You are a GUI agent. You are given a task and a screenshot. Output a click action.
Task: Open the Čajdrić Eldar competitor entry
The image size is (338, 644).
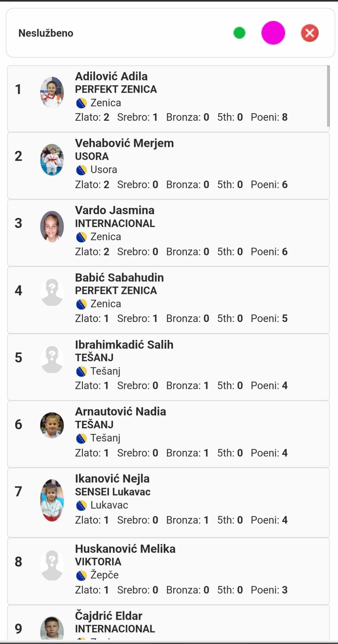coord(109,616)
